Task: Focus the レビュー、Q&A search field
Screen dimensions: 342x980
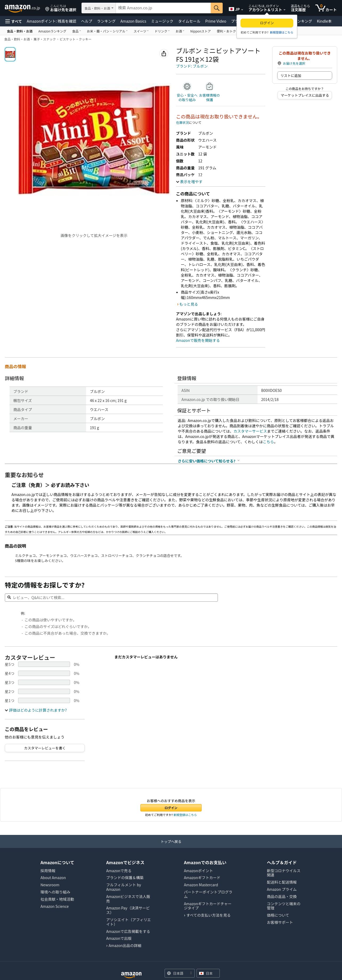Action: pyautogui.click(x=111, y=597)
